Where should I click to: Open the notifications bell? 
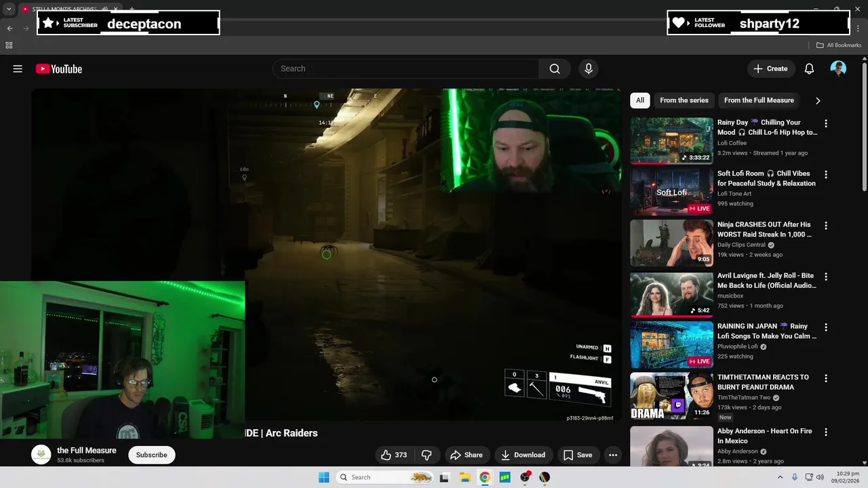(809, 68)
